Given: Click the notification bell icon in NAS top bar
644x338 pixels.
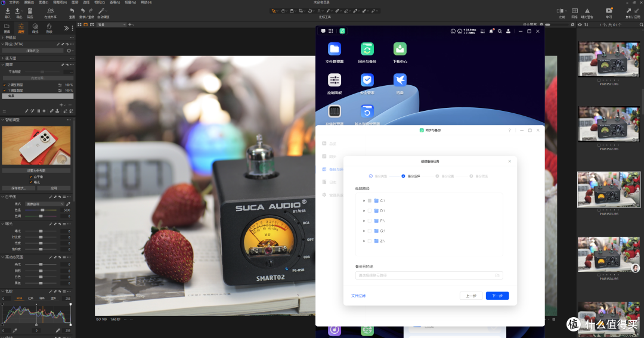Looking at the screenshot, I should (491, 31).
